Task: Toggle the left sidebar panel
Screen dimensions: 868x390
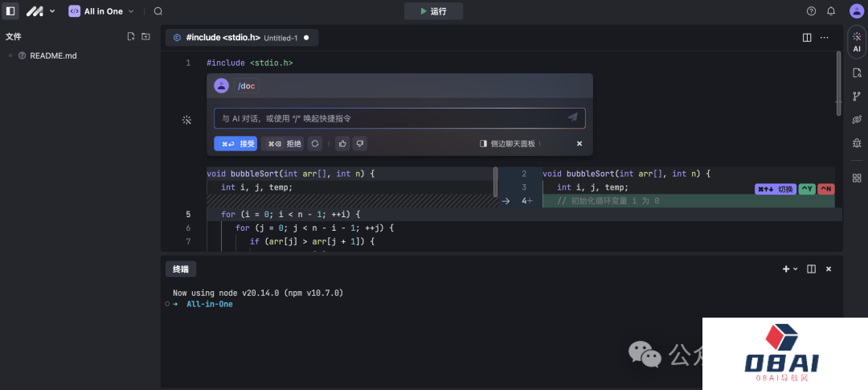Action: [11, 11]
